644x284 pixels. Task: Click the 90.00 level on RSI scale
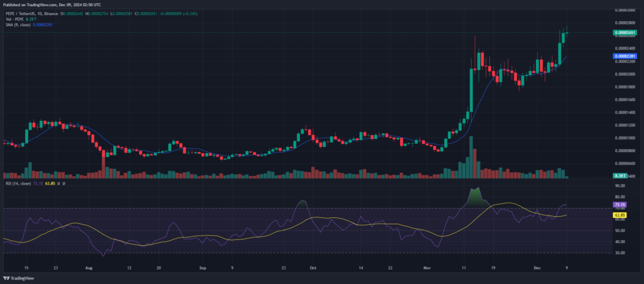621,186
